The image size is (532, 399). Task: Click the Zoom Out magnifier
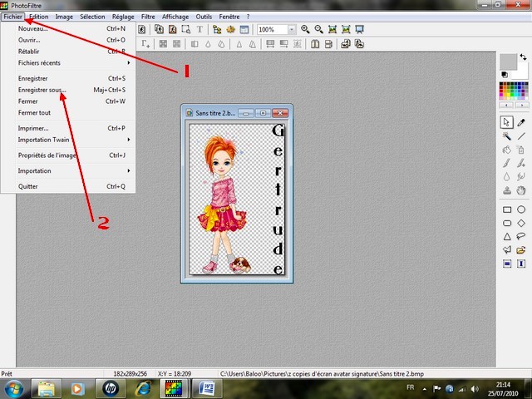click(318, 30)
